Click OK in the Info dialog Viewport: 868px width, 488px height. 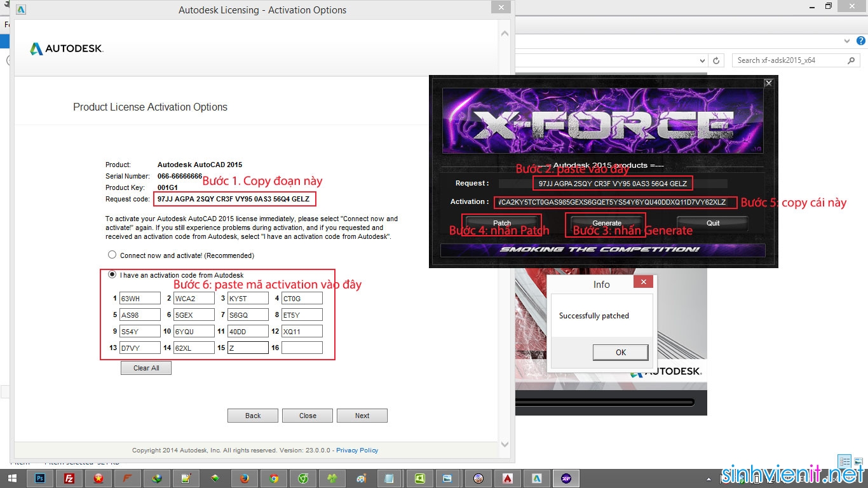click(620, 352)
